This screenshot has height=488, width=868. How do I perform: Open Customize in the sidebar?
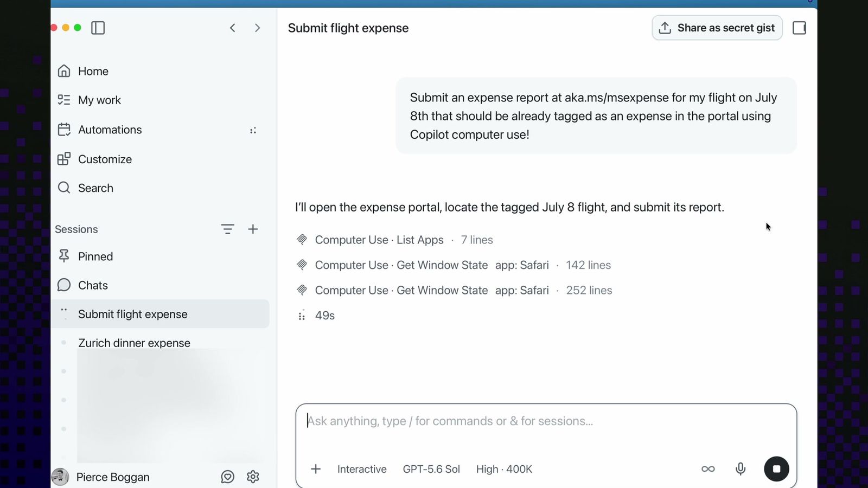105,159
